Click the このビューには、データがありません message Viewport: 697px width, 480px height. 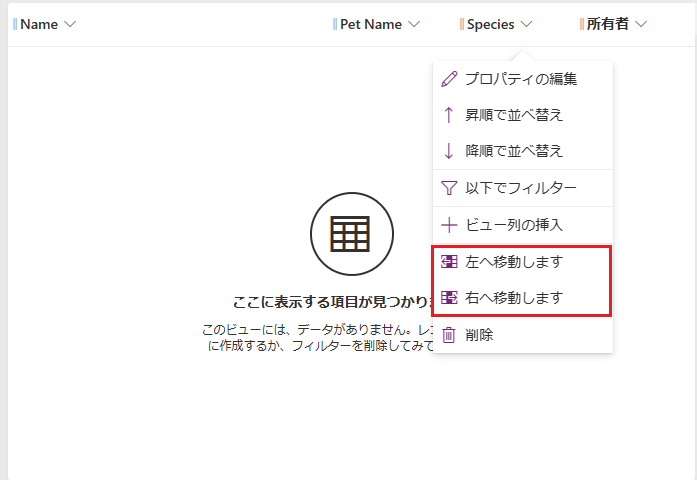point(317,337)
